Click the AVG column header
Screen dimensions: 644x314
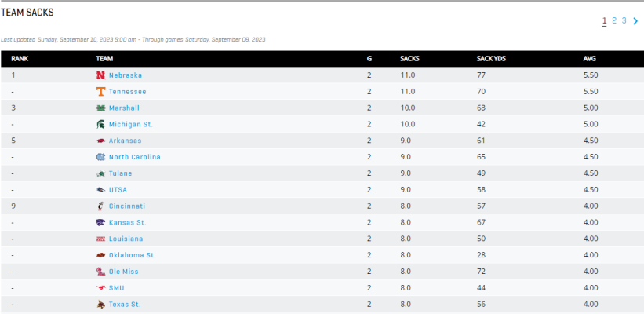pyautogui.click(x=589, y=59)
